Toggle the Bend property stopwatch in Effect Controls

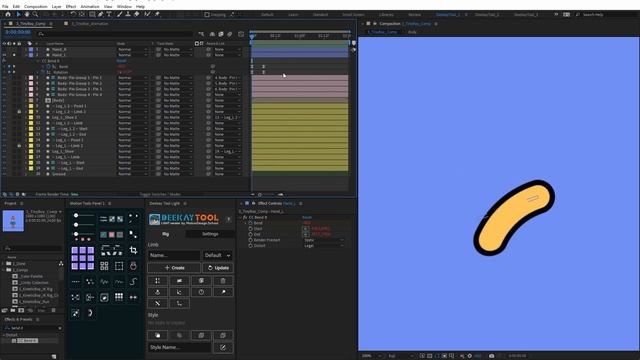point(250,223)
